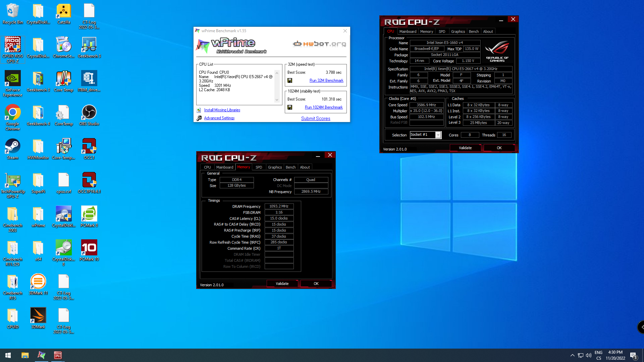
Task: Click the save icon for 1024M score
Action: tap(290, 107)
